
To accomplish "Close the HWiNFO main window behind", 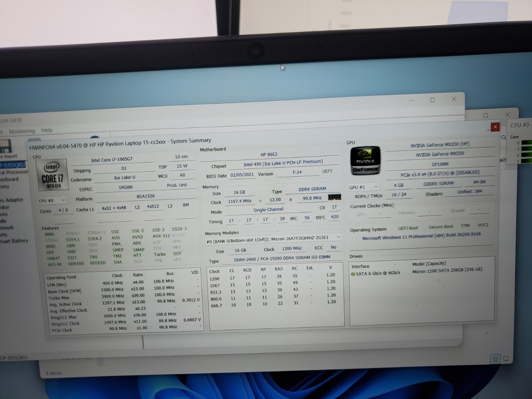I will (x=454, y=99).
